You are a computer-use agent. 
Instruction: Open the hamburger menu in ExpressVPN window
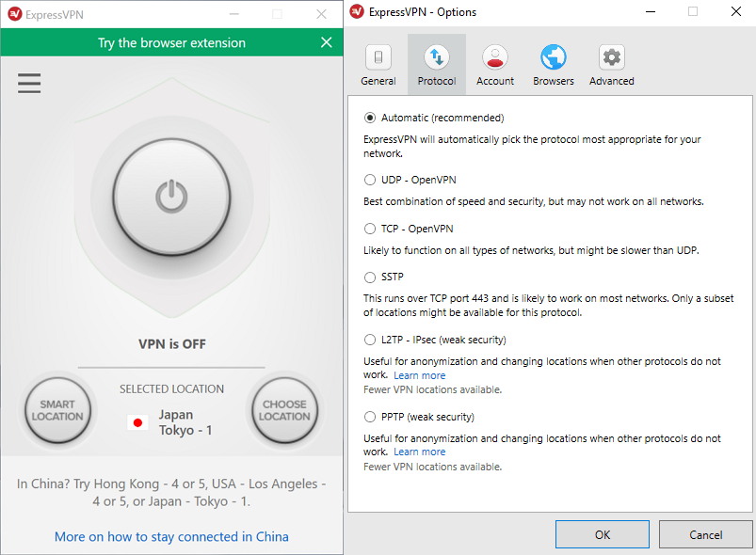(x=29, y=83)
